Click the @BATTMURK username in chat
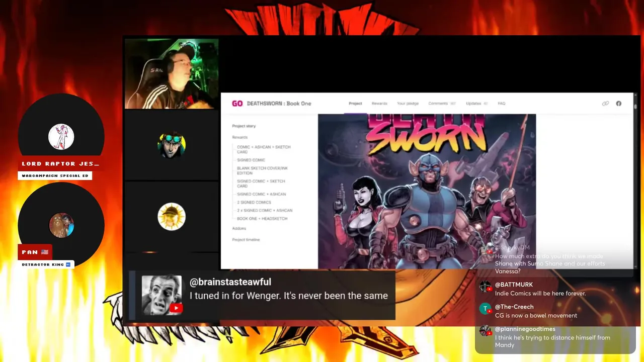The image size is (644, 362). (x=514, y=285)
